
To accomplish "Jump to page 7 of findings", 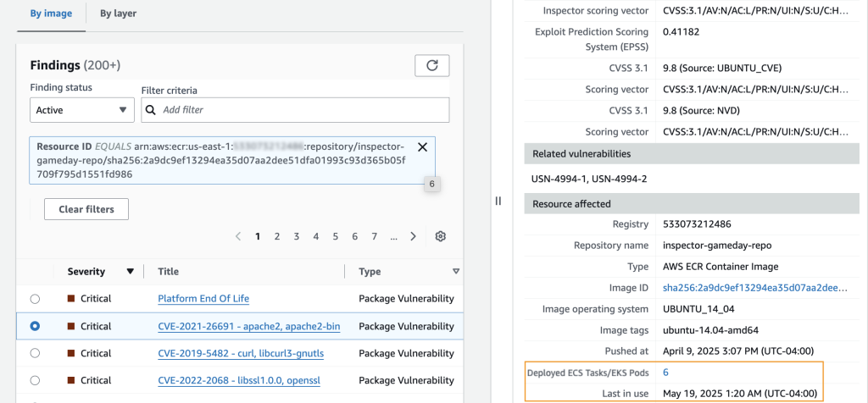I will click(x=374, y=236).
